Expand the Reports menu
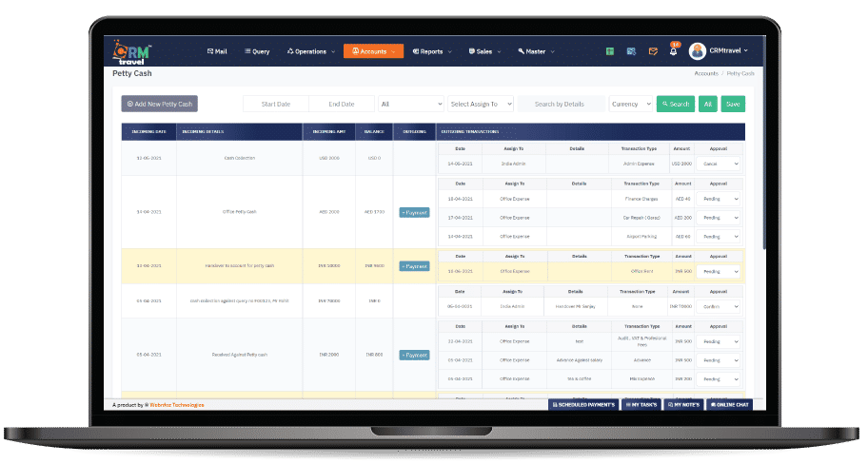 (432, 51)
